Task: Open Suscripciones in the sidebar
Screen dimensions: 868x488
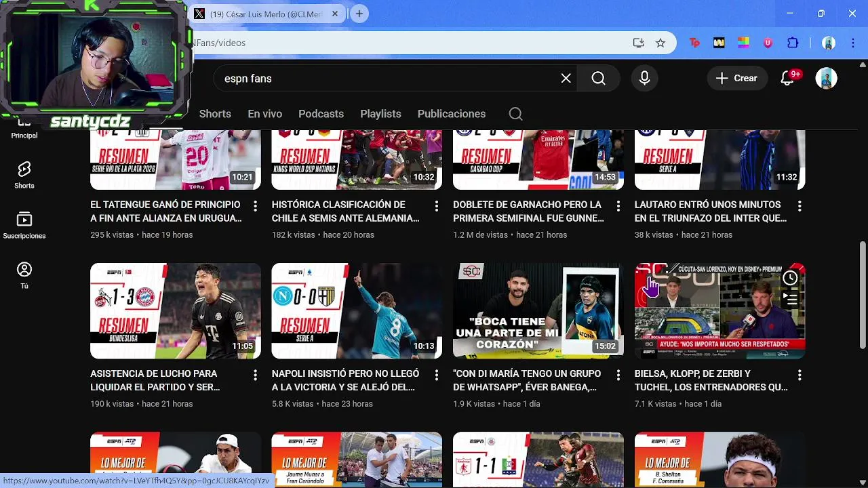Action: (x=24, y=226)
